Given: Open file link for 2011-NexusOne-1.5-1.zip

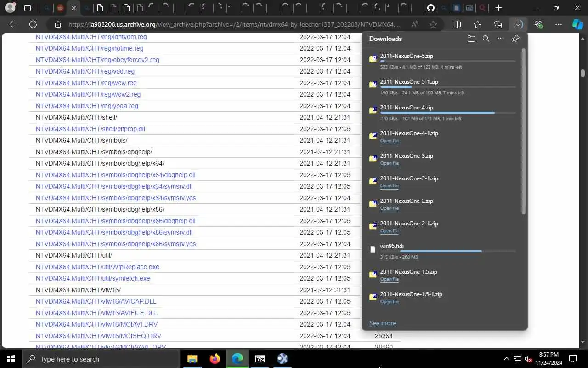Looking at the screenshot, I should tap(389, 302).
